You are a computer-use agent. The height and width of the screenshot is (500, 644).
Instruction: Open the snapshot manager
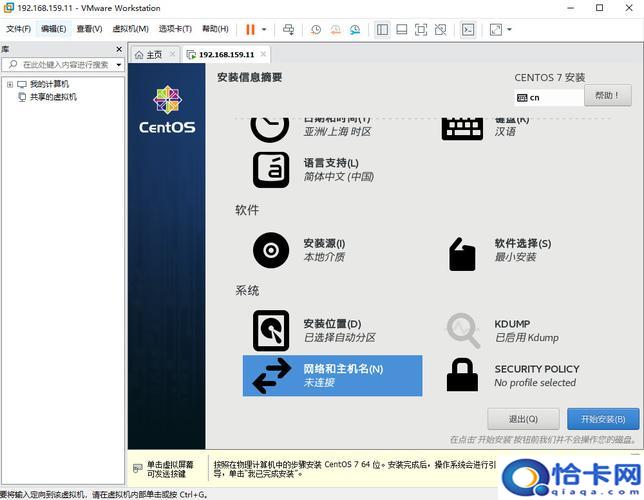[355, 30]
